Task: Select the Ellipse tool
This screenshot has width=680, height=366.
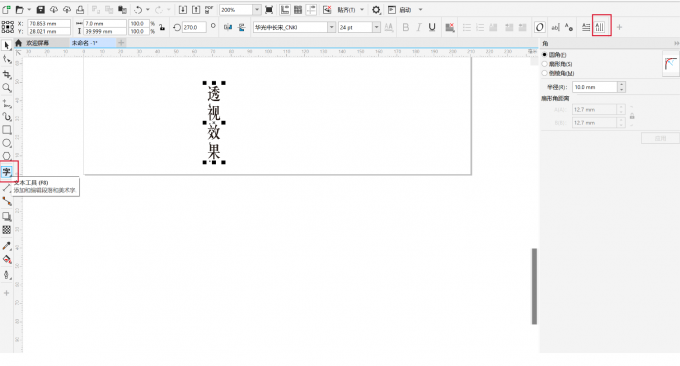Action: (x=7, y=143)
